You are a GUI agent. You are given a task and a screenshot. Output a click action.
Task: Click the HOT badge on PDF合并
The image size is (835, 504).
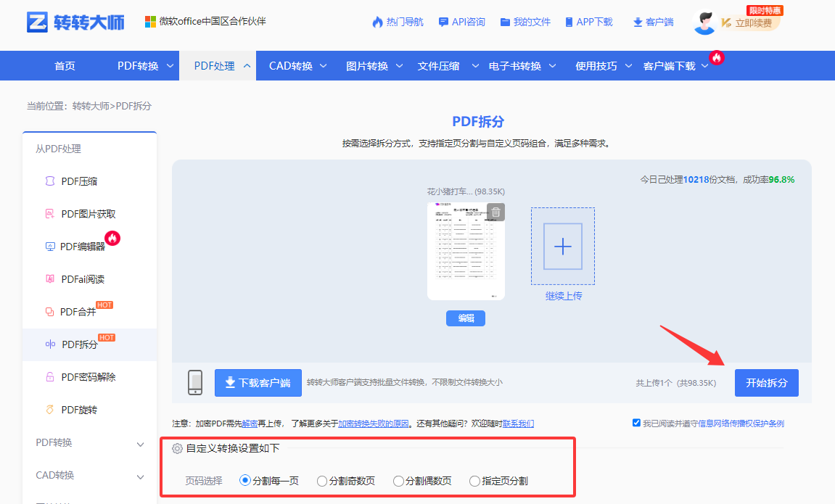click(104, 305)
